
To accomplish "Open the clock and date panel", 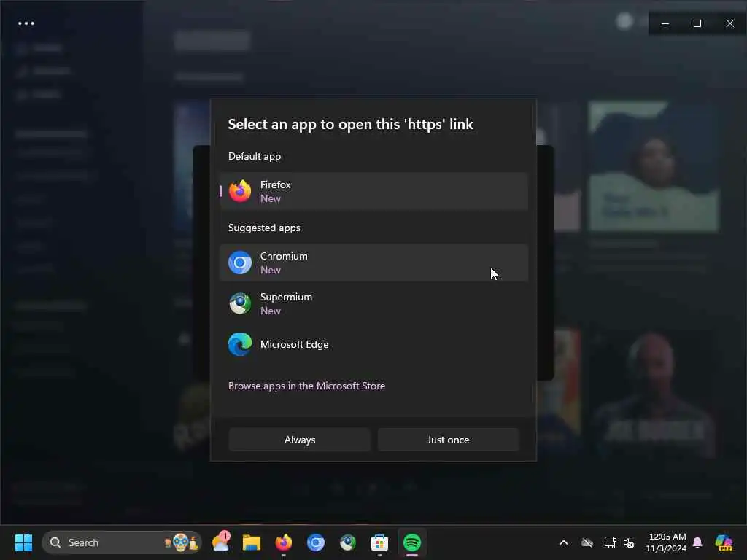I will (x=666, y=542).
